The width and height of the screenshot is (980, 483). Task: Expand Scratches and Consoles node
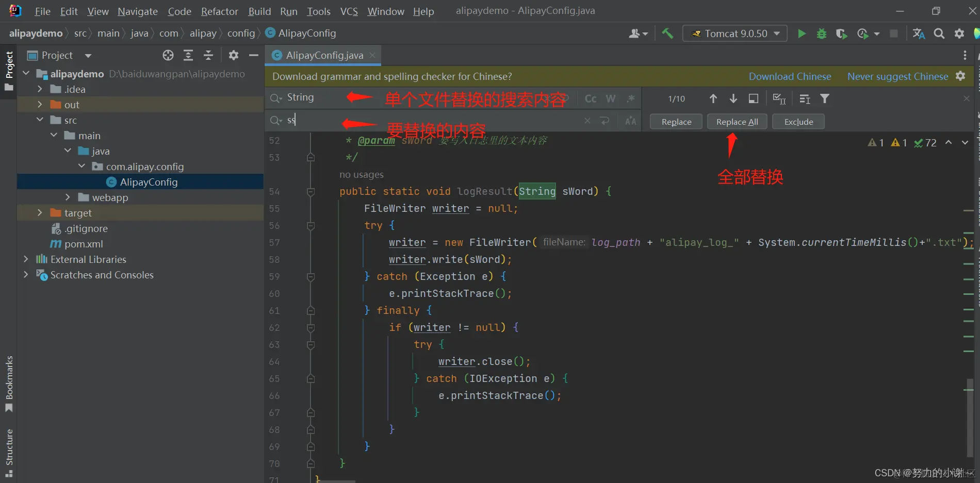(x=26, y=275)
